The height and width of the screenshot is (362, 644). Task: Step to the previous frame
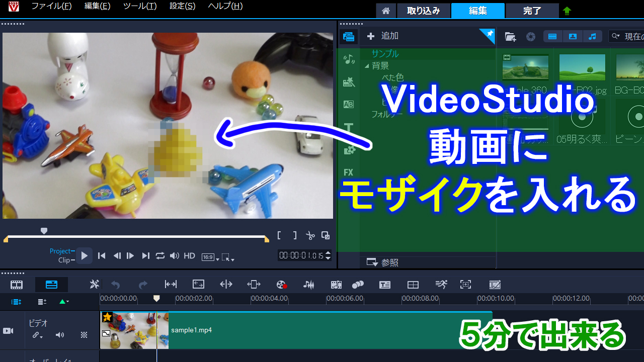click(117, 256)
